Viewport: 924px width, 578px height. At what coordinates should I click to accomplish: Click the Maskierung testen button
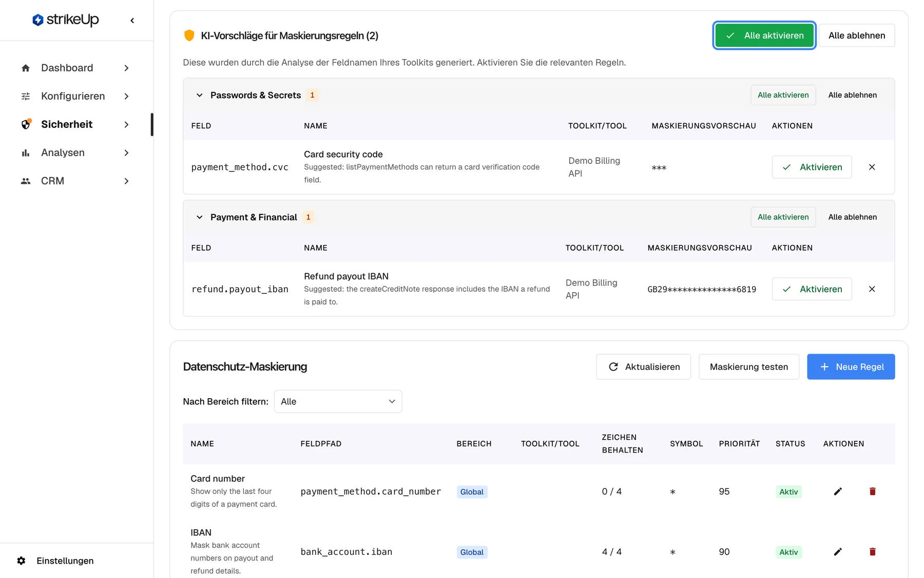point(748,367)
